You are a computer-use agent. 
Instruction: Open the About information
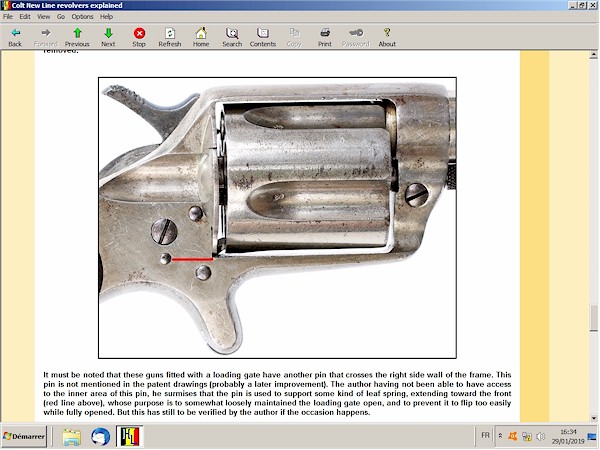(x=387, y=38)
